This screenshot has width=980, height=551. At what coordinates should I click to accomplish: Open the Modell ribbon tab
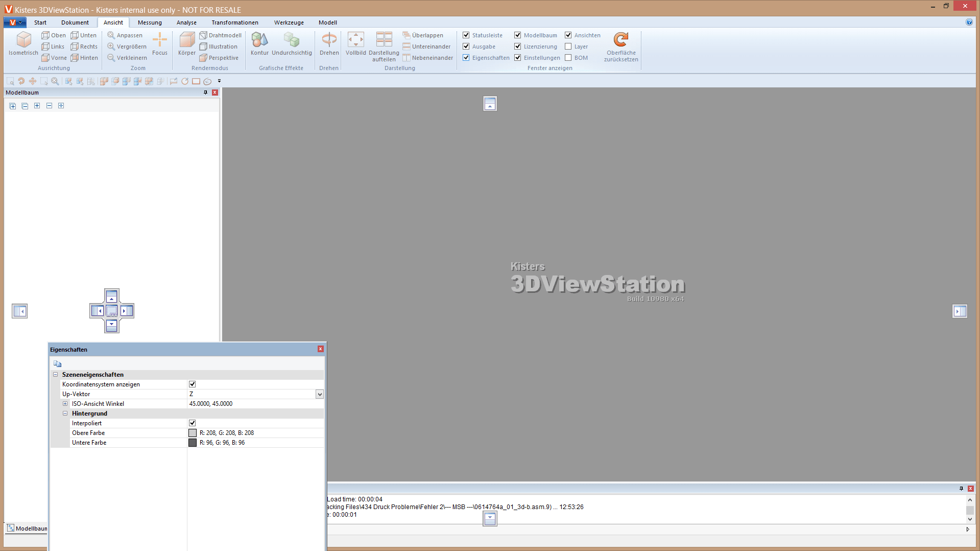[x=328, y=22]
